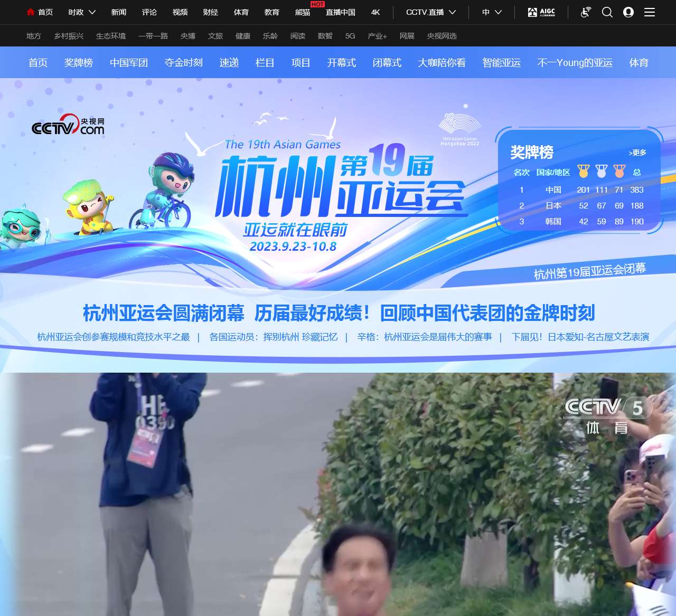The image size is (676, 616).
Task: Open 健康 in the secondary bar
Action: 243,36
